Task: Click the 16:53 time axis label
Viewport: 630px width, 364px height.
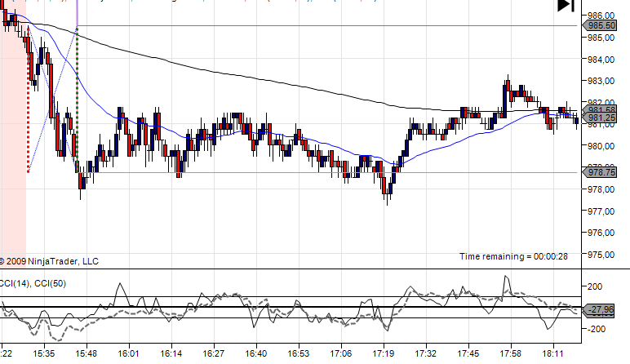Action: pos(299,354)
